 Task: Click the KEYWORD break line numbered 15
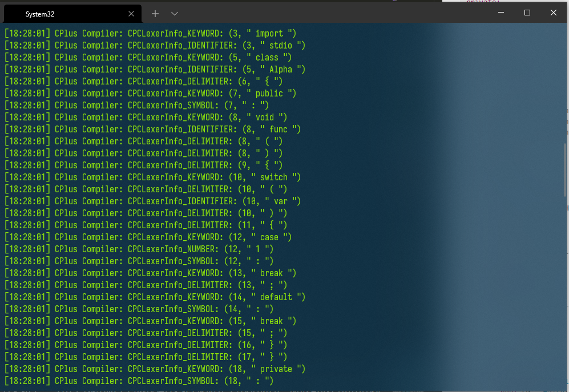[x=150, y=321]
